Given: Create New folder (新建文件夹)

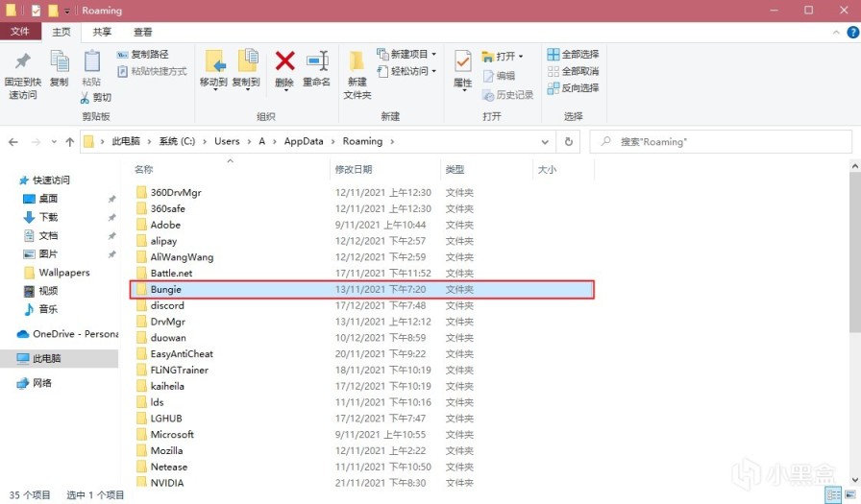Looking at the screenshot, I should pos(357,74).
